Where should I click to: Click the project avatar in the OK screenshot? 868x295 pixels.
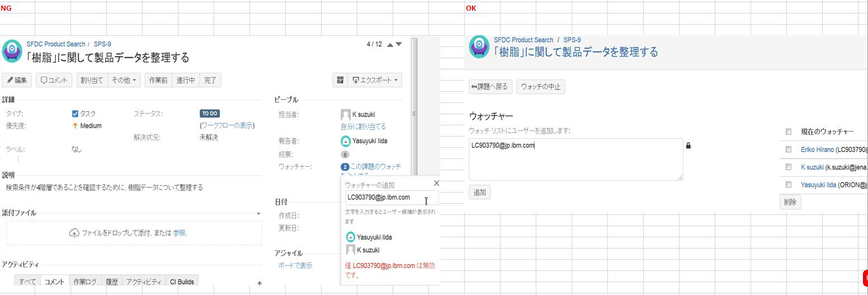(479, 47)
